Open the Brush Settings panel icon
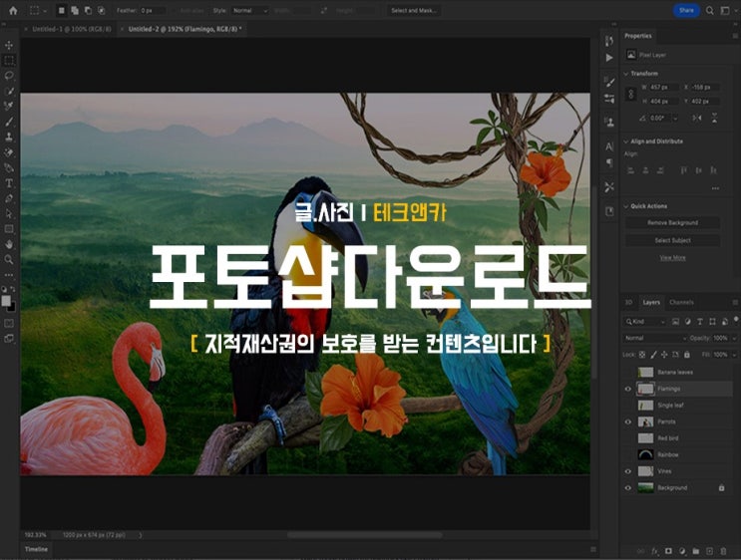This screenshot has width=741, height=560. pos(609,83)
